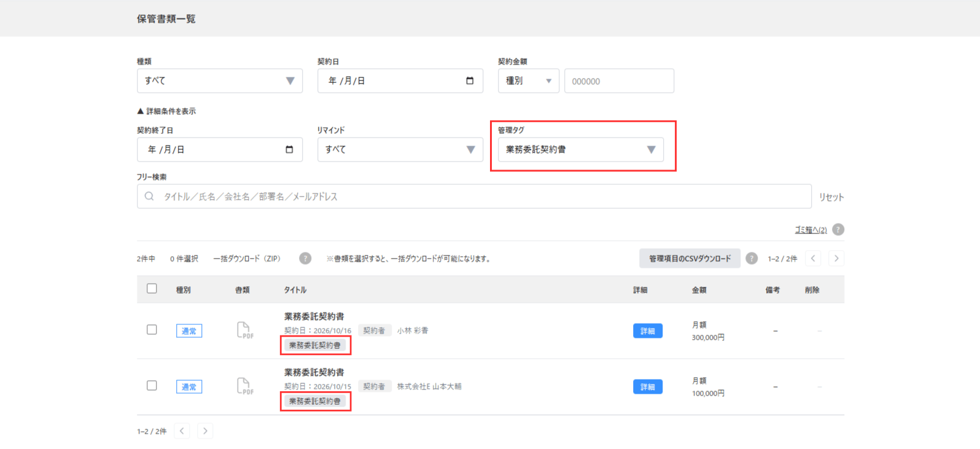Click the 金額 column header
Viewport: 980px width, 449px height.
[699, 290]
